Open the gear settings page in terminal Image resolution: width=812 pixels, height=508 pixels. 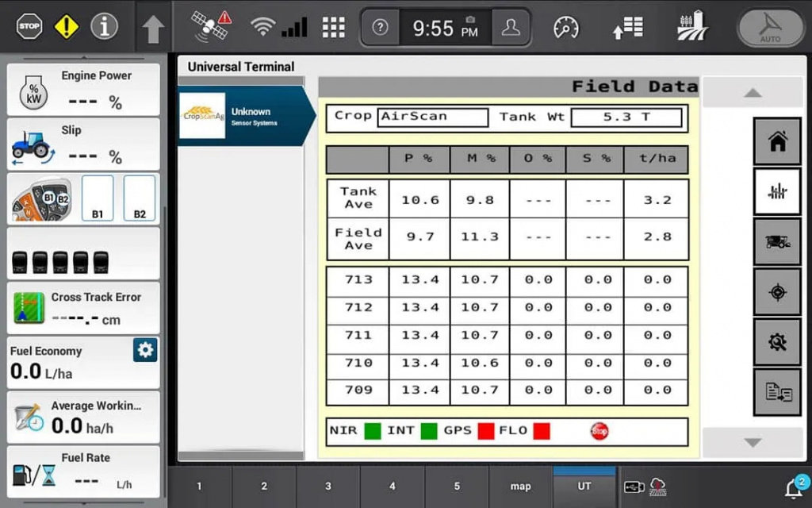pyautogui.click(x=777, y=342)
